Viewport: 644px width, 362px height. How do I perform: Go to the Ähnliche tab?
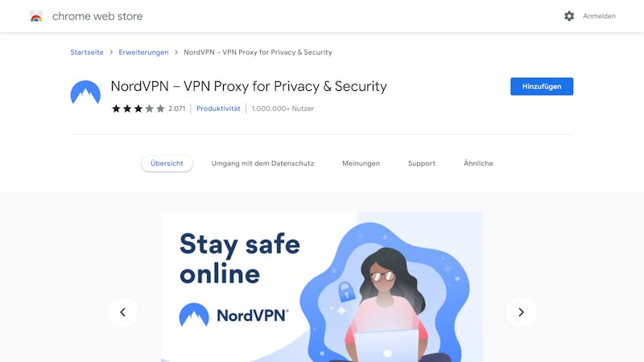[x=478, y=163]
